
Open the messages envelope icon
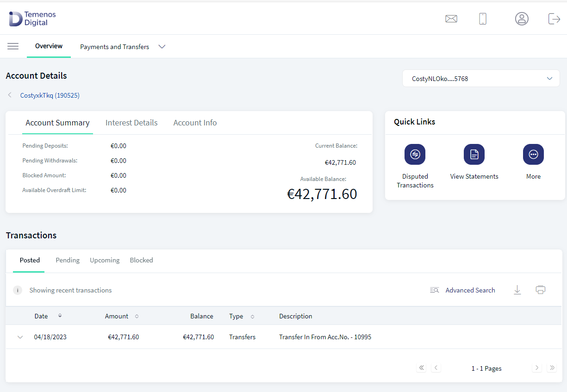(451, 19)
